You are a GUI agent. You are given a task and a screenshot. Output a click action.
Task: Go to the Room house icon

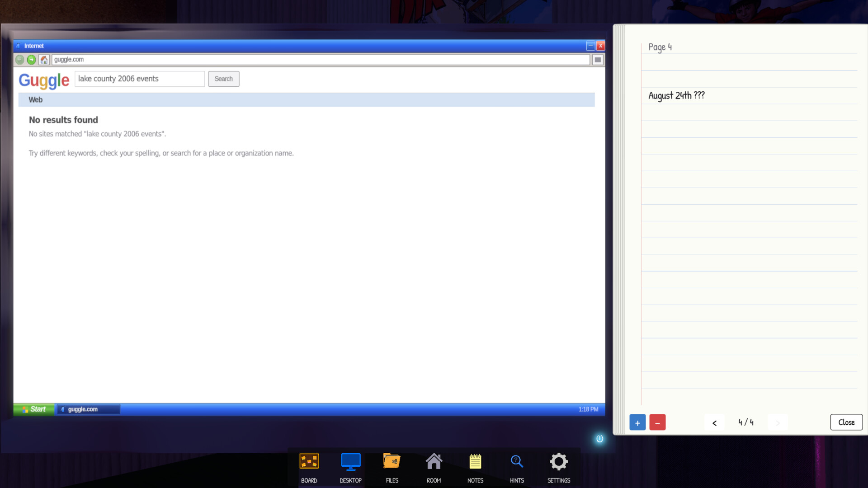(x=434, y=461)
